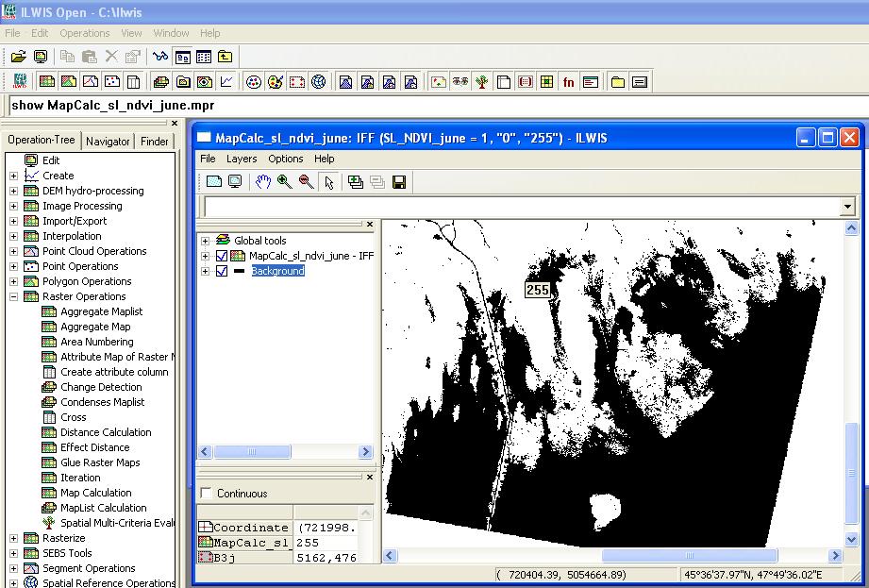Select the arrow pointer tool

328,182
